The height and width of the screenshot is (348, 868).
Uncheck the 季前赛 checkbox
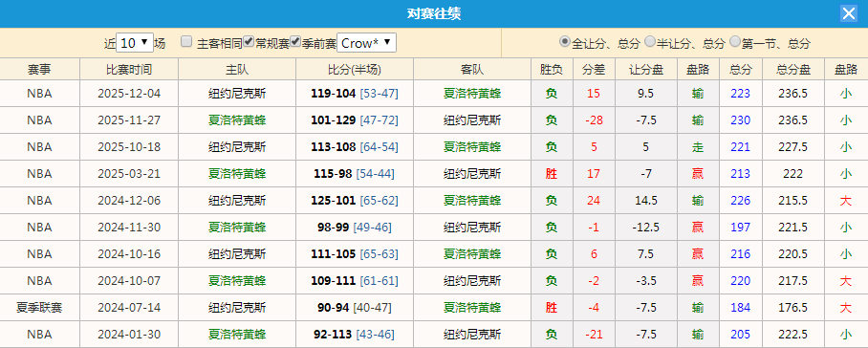[x=295, y=41]
